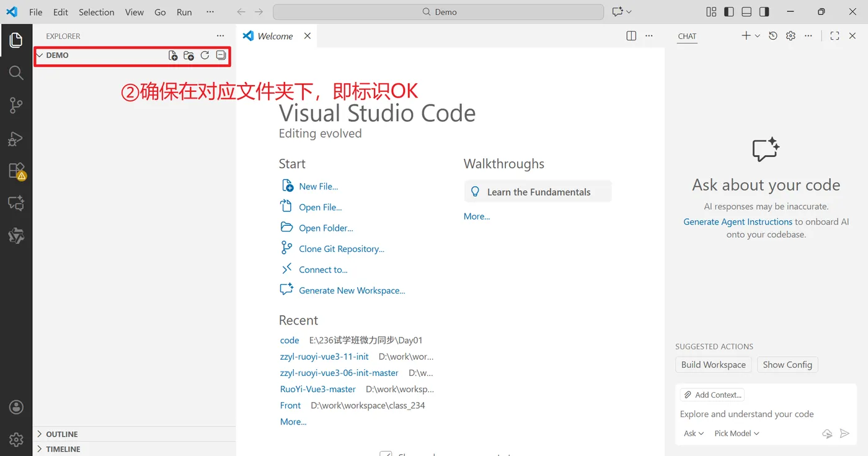Open the Chat view from the activity bar

tap(16, 203)
